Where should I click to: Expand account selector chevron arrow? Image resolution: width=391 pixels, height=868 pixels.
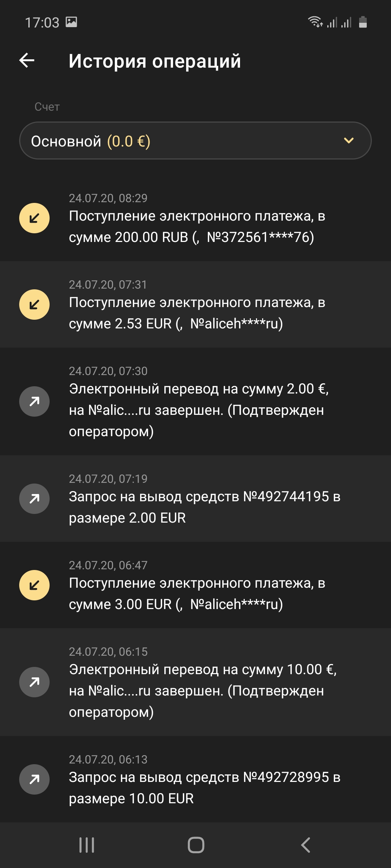pyautogui.click(x=348, y=141)
